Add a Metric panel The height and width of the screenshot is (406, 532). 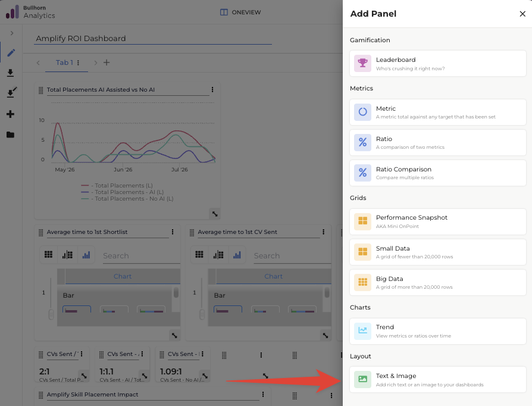pos(437,112)
